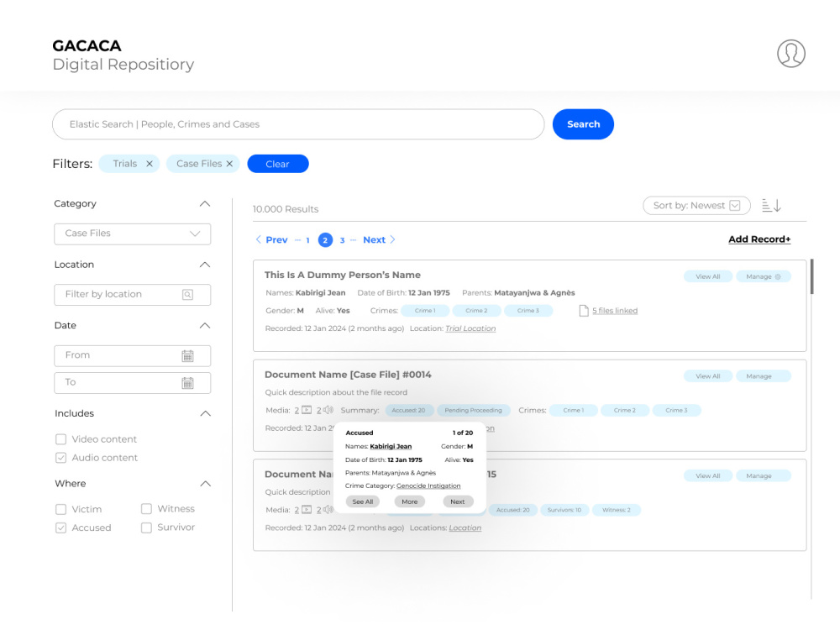Screen dimensions: 840x630
Task: Remove the Trials filter chip
Action: 150,164
